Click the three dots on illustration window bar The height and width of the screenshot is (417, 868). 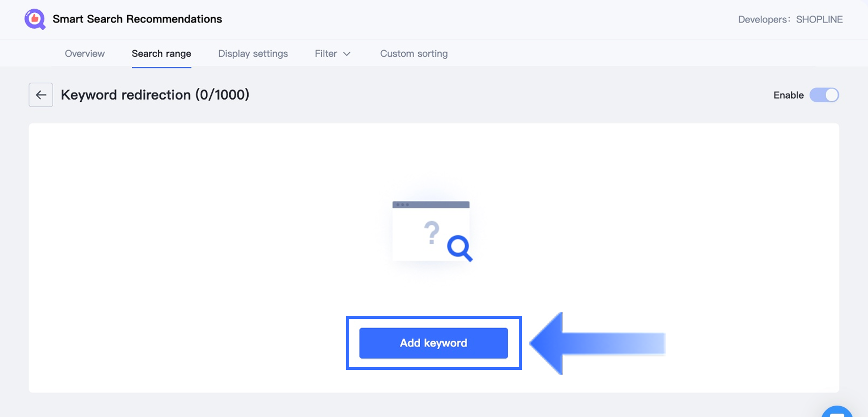[x=402, y=205]
